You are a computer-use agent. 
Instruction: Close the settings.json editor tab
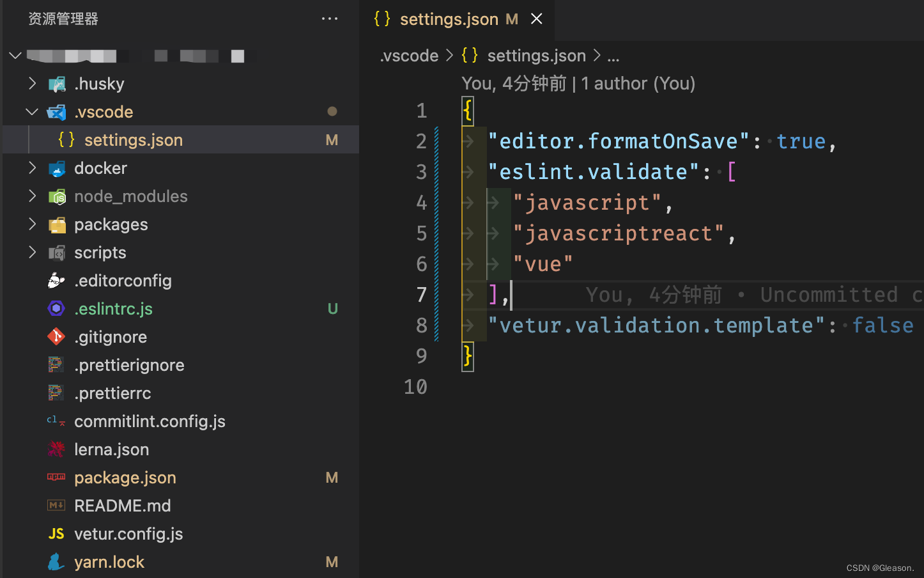tap(537, 19)
